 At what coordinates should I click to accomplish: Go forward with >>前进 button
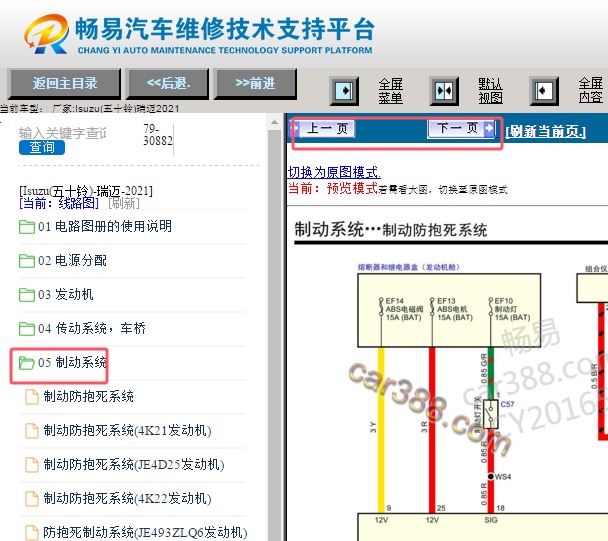click(x=255, y=83)
